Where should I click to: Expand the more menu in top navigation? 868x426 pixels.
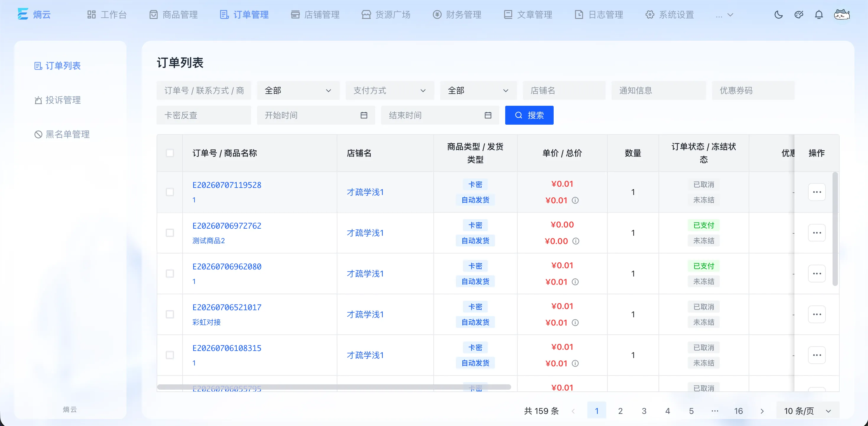[724, 15]
